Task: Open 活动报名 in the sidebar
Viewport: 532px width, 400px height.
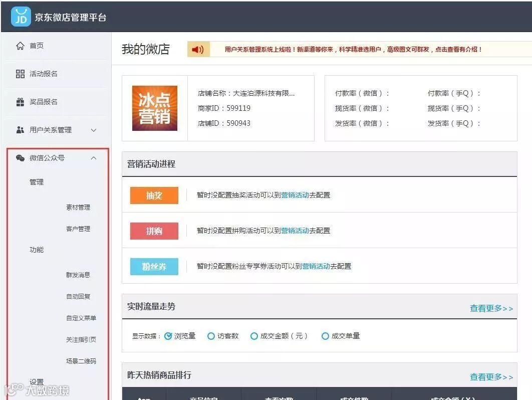Action: click(x=44, y=74)
